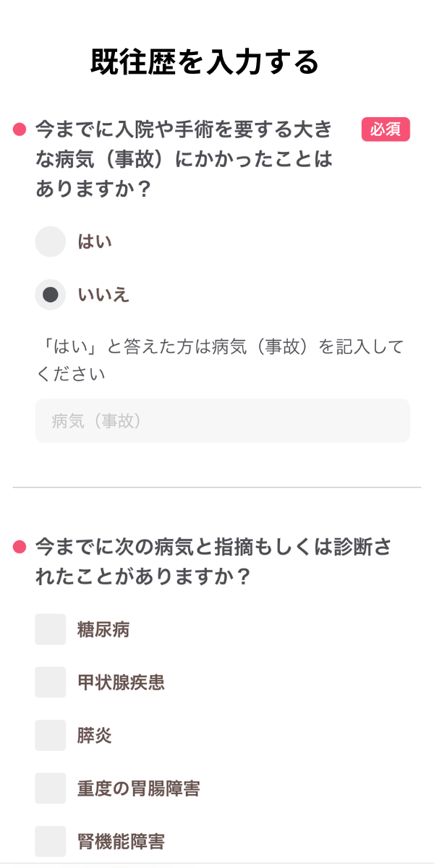Click the red bullet beside the hospitalization question
Viewport: 434px width, 868px height.
(20, 130)
